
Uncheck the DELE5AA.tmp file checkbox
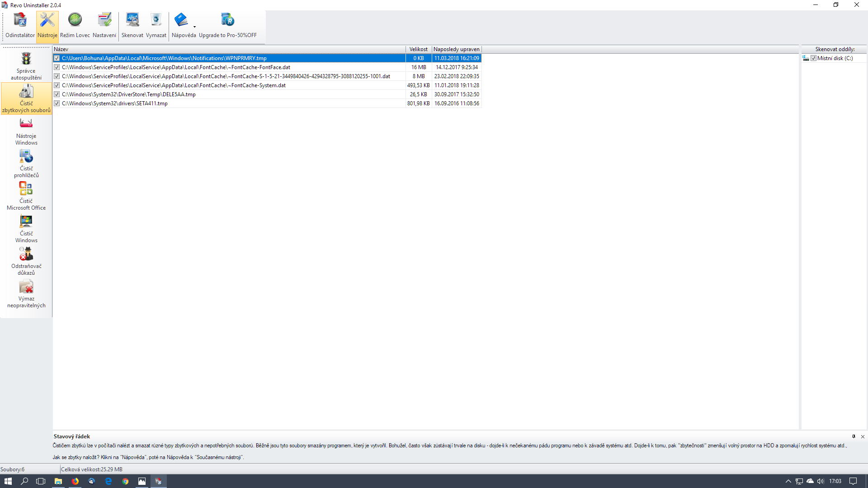(57, 94)
